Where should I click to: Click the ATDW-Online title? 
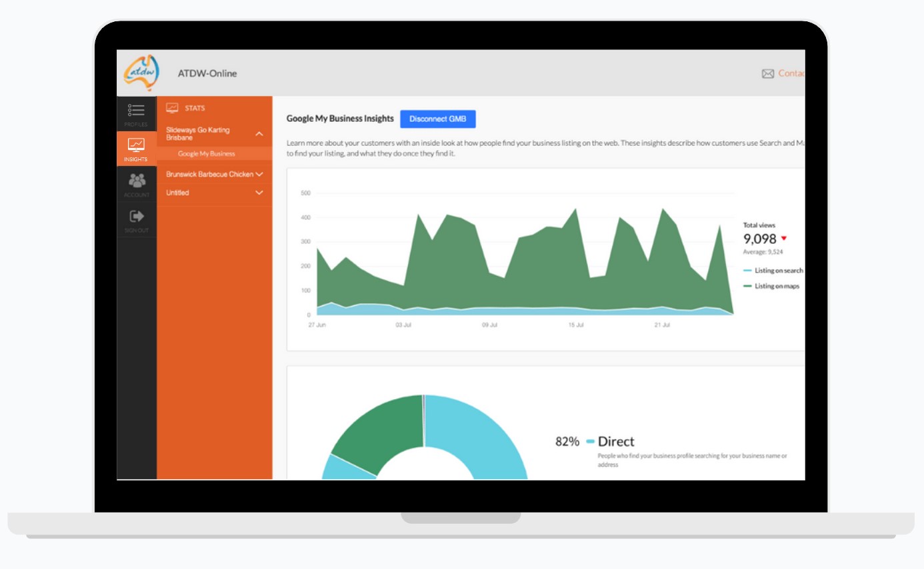point(207,73)
